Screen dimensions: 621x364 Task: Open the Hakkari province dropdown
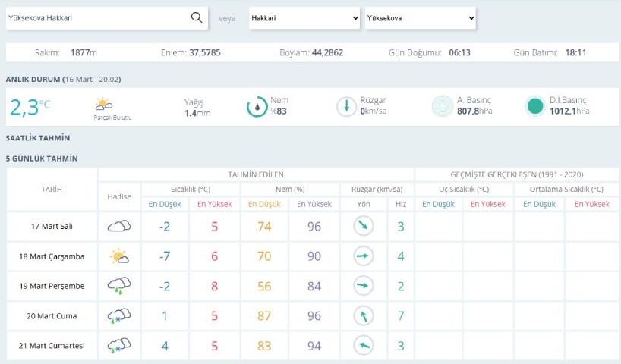[x=304, y=18]
